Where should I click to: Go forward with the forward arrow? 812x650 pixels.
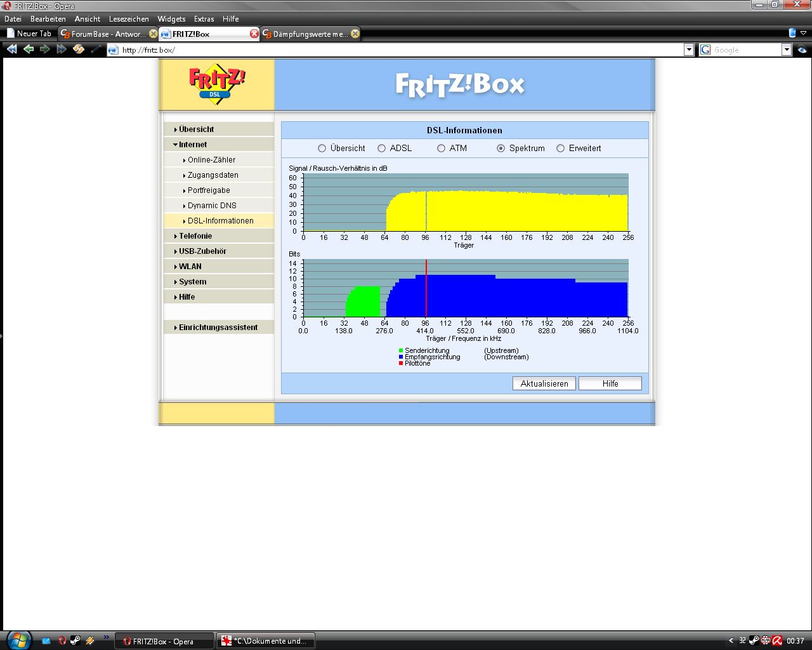[x=45, y=50]
